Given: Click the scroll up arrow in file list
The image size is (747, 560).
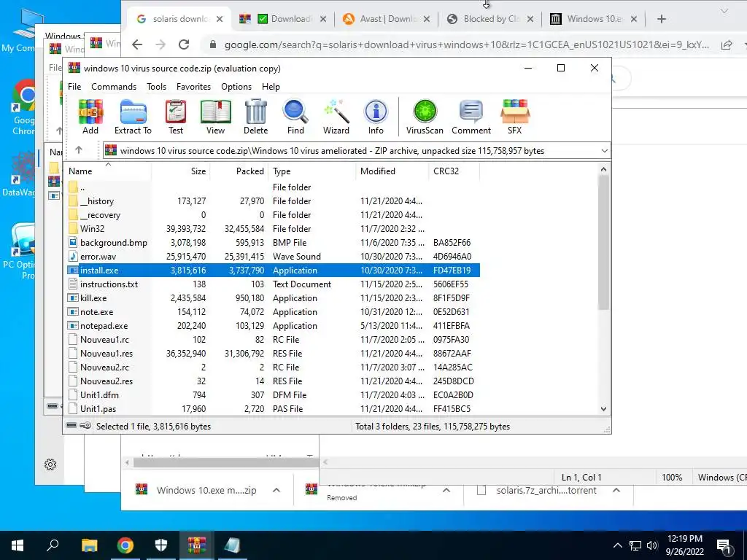Looking at the screenshot, I should tap(603, 169).
